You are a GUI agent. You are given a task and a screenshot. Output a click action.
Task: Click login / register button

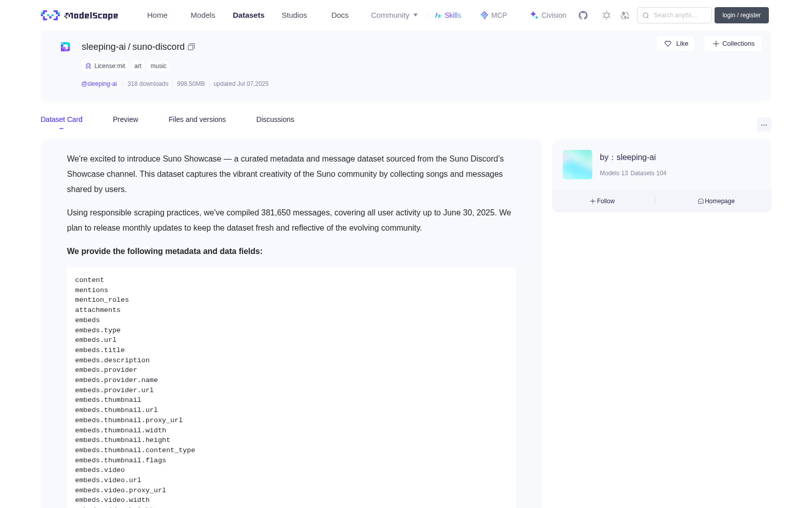(741, 15)
